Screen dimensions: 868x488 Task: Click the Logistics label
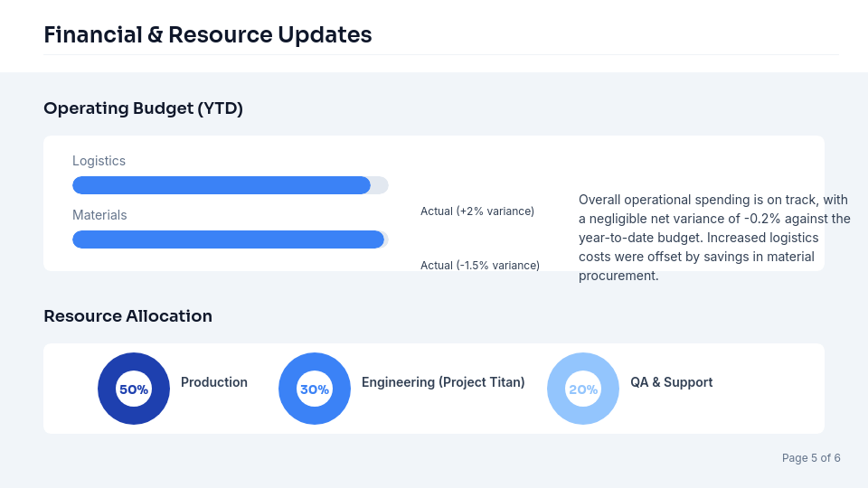click(99, 161)
